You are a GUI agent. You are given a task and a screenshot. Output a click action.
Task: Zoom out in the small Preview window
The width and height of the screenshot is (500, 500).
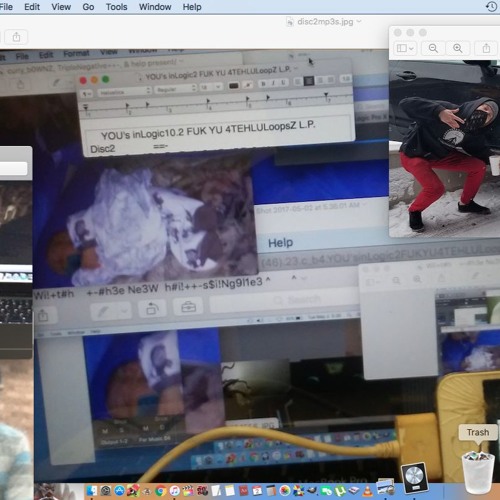coord(433,49)
